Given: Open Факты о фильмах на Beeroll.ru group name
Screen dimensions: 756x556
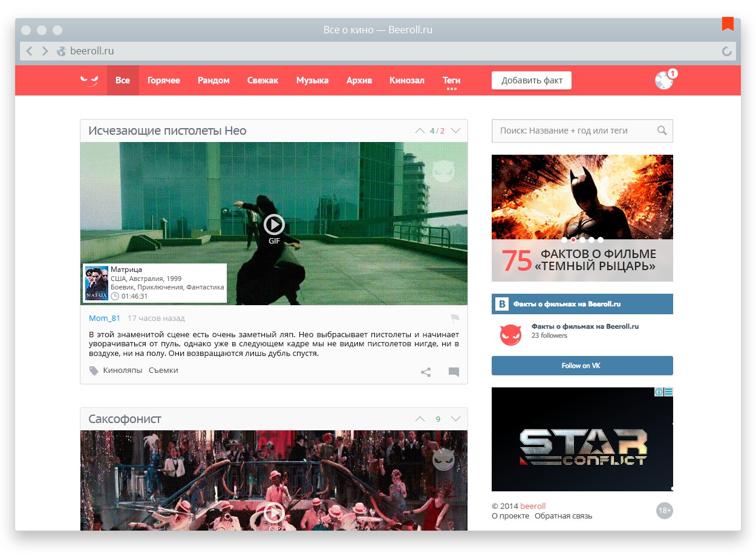Looking at the screenshot, I should click(585, 326).
